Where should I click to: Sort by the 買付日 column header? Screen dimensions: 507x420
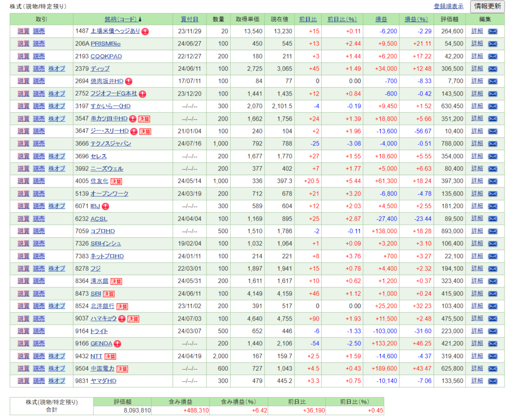coord(189,19)
